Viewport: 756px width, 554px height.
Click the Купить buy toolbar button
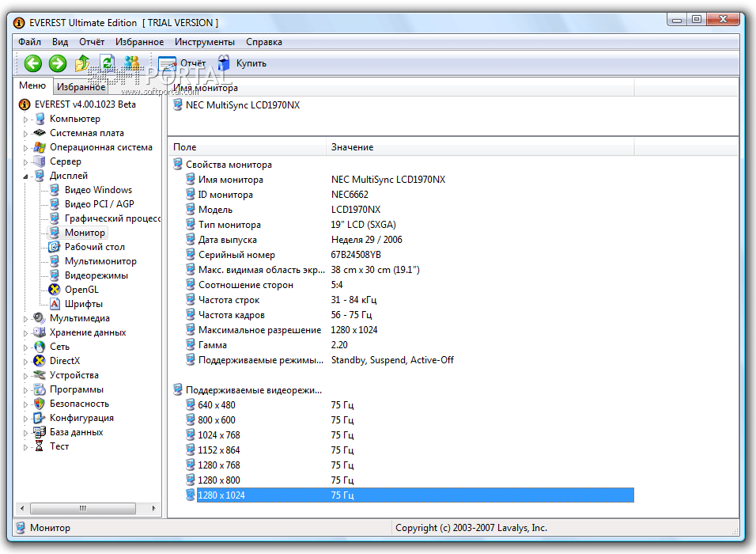coord(242,63)
